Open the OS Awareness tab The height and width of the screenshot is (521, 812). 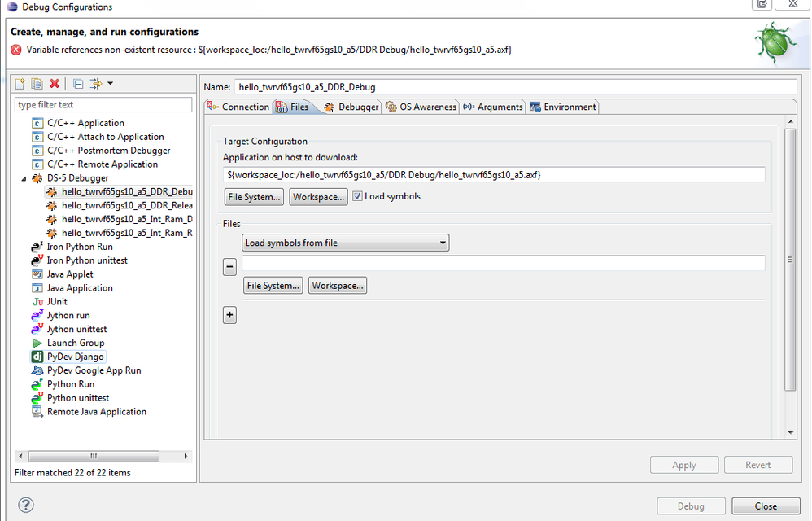(x=421, y=107)
